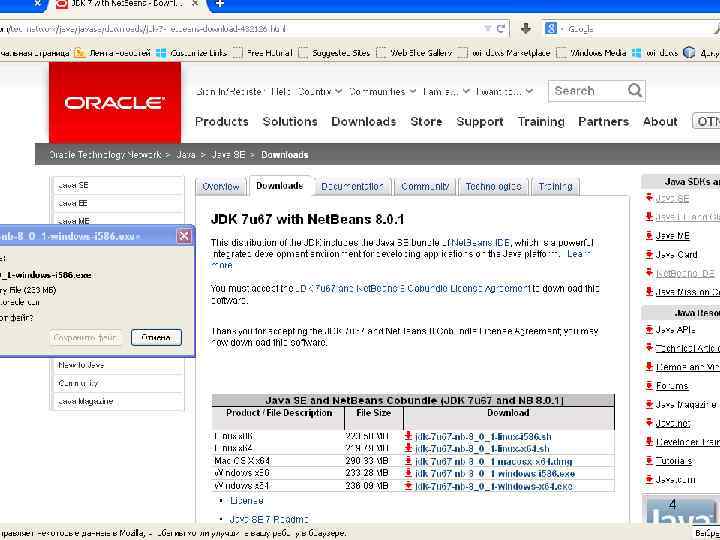Switch to the Community tab
The image size is (720, 540).
click(425, 186)
